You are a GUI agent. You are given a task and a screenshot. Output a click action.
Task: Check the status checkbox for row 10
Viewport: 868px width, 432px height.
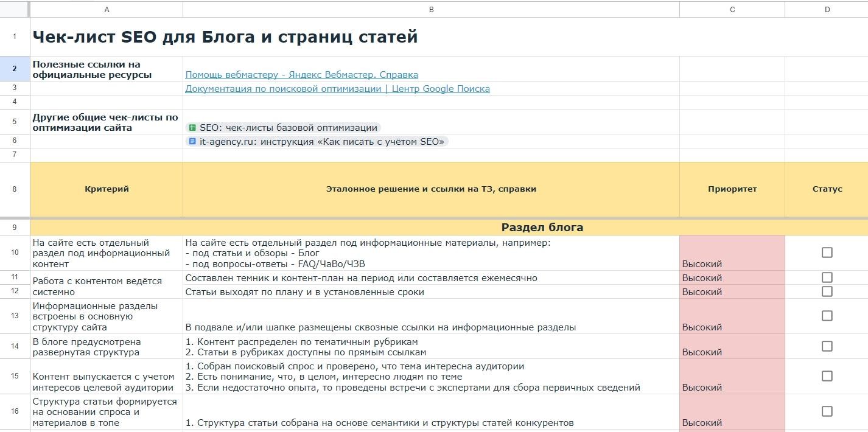click(x=827, y=251)
